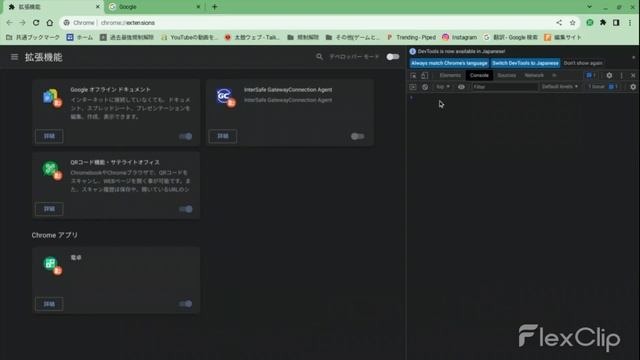640x360 pixels.
Task: Toggle the browser side panel icon
Action: (616, 23)
